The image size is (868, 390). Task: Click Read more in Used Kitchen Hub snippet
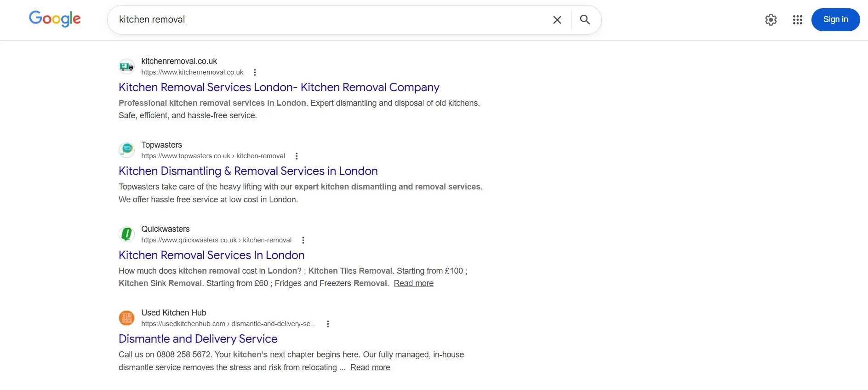(370, 367)
